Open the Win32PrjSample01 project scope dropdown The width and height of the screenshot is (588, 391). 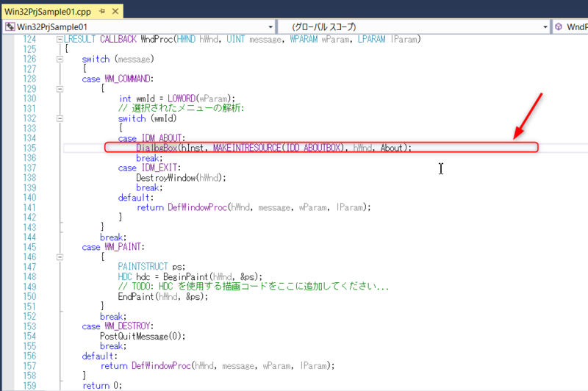pos(270,27)
